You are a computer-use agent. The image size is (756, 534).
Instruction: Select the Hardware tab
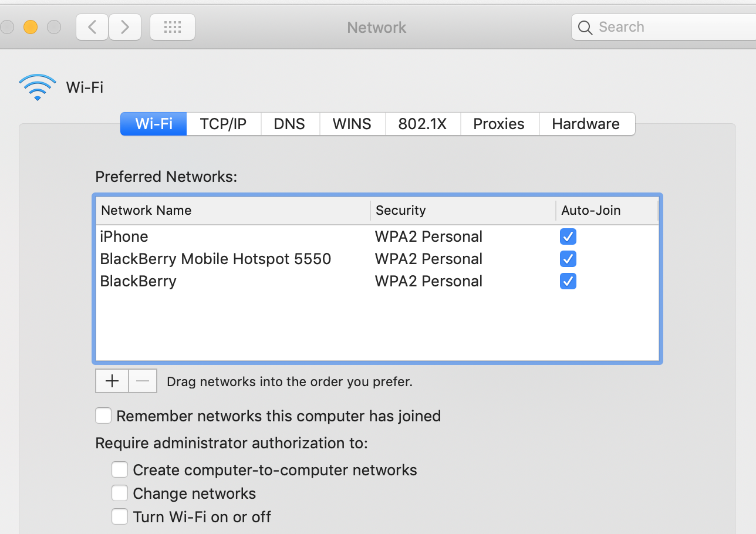586,124
